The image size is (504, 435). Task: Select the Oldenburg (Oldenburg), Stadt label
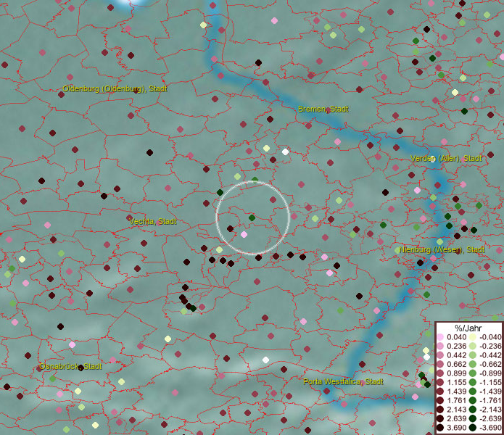(115, 88)
